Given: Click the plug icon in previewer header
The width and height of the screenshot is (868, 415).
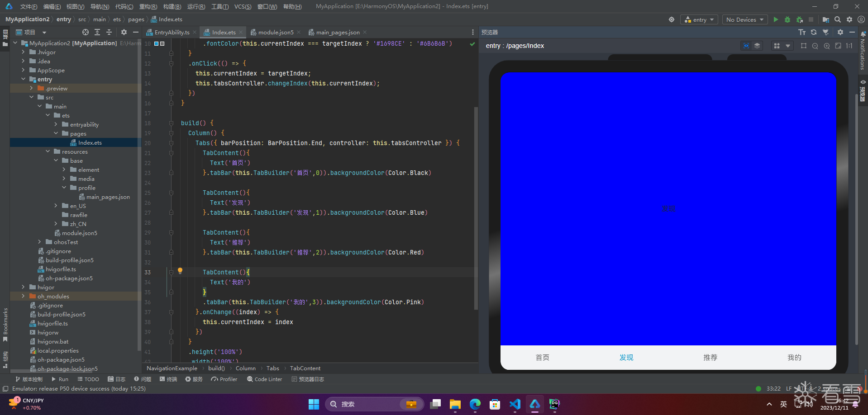Looking at the screenshot, I should [x=825, y=32].
